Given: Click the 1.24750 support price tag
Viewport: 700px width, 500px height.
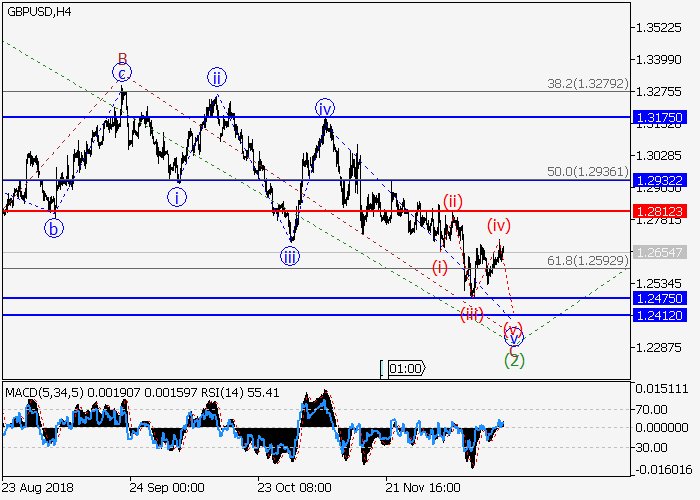Looking at the screenshot, I should [658, 298].
